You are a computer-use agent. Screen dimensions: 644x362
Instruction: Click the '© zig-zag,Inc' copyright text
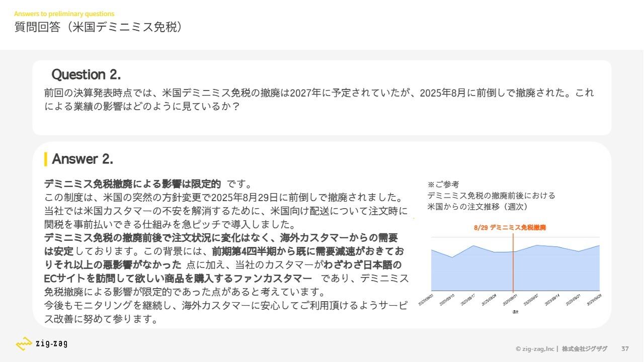pyautogui.click(x=534, y=349)
